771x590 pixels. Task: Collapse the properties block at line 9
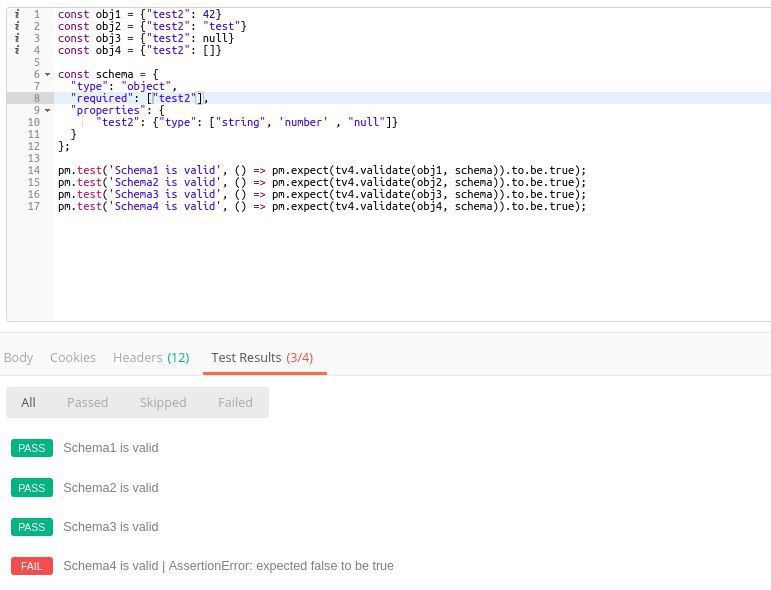tap(48, 110)
